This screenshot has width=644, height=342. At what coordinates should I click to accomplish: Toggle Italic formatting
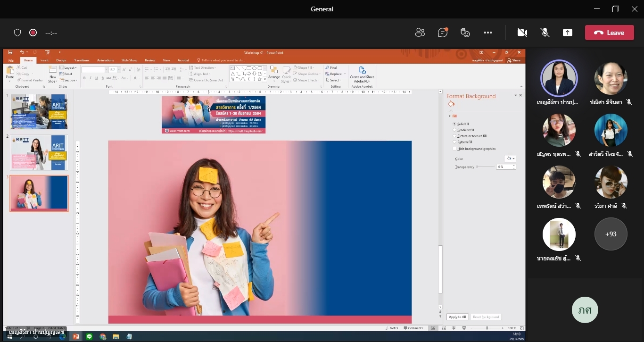[x=91, y=78]
